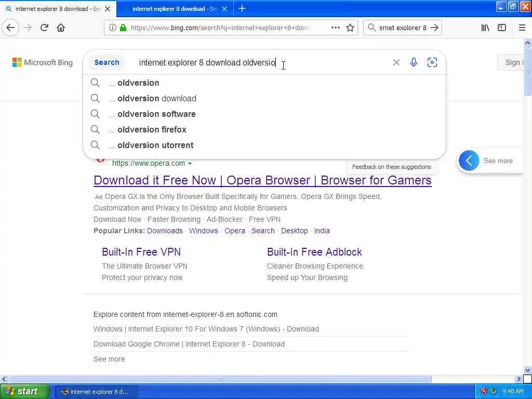Click the horizontal scrollbar right arrow
Viewport: 532px width, 399px height.
(x=518, y=379)
